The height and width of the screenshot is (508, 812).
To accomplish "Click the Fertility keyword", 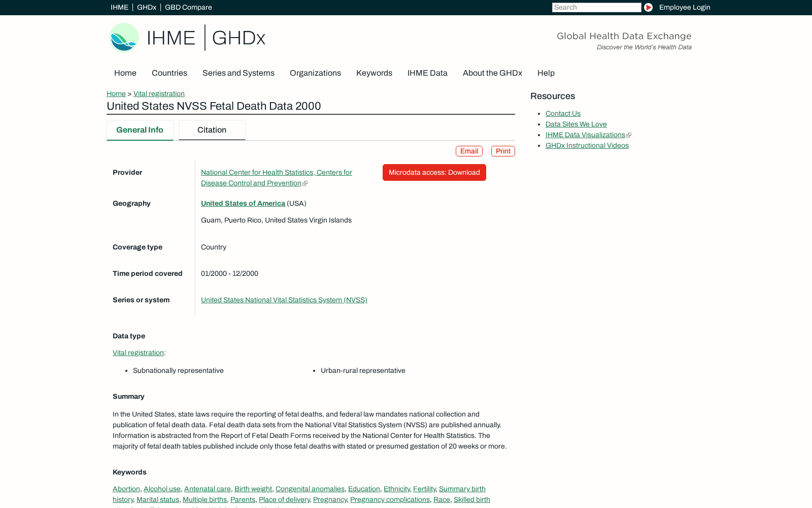I will pos(424,489).
